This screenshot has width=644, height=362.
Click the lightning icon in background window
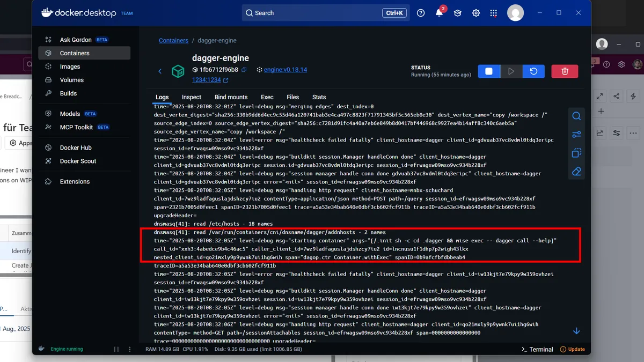tap(634, 96)
